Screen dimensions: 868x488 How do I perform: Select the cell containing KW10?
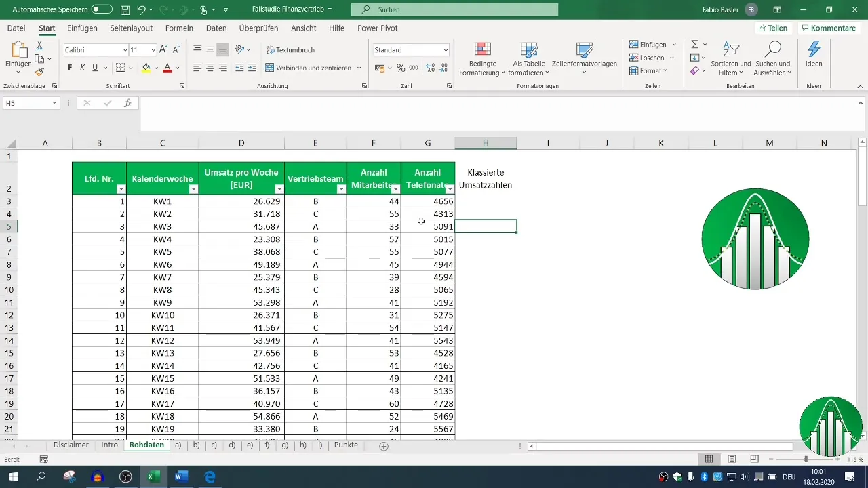[163, 315]
